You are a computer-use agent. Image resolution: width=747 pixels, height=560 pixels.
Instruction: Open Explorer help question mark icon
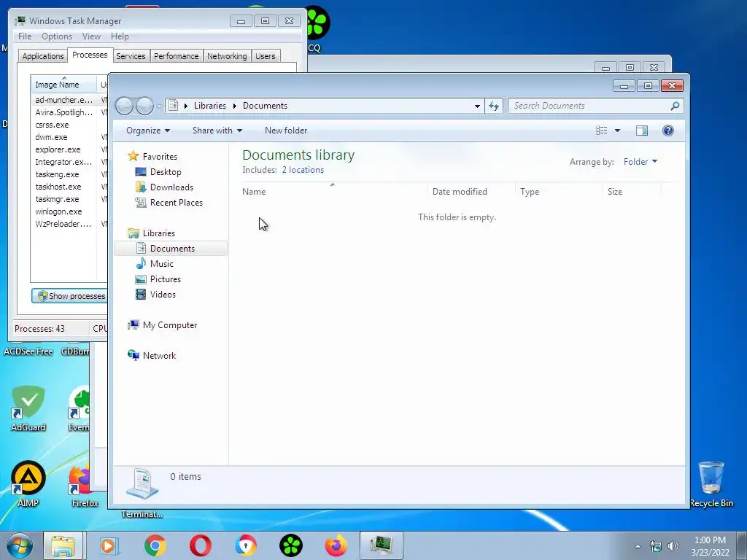668,131
